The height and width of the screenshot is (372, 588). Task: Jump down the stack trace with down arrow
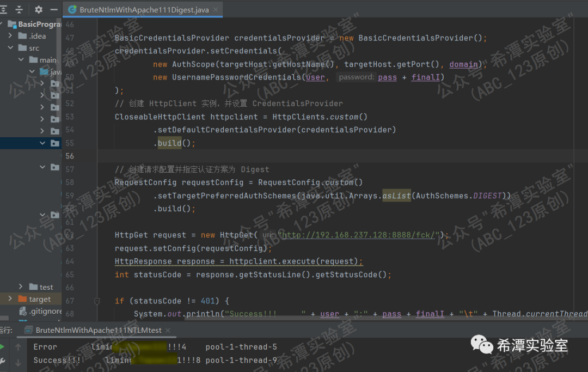(18, 362)
